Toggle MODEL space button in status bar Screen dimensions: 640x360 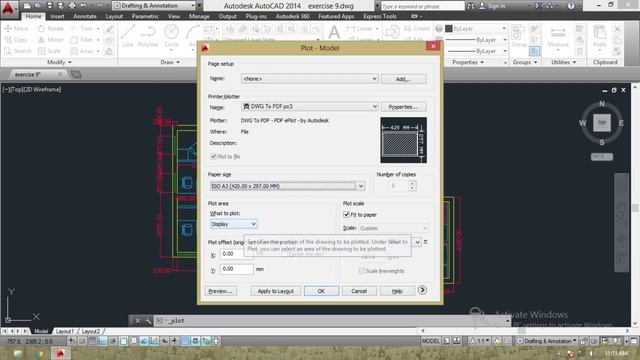[x=431, y=341]
